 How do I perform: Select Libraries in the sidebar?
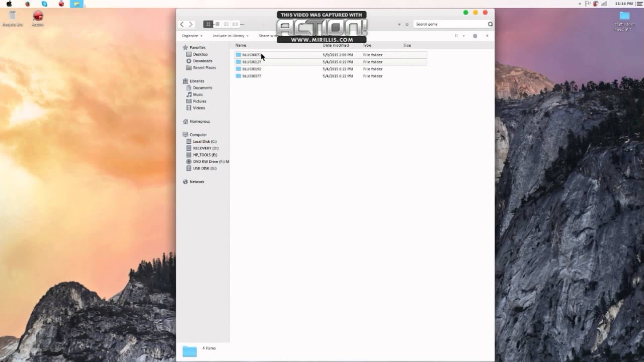(197, 81)
